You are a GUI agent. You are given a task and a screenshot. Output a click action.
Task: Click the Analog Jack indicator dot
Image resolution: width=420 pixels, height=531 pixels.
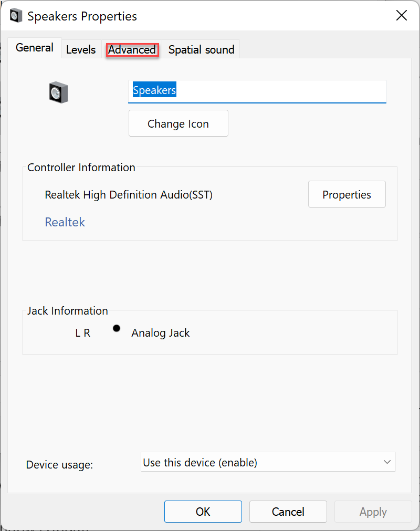[116, 328]
